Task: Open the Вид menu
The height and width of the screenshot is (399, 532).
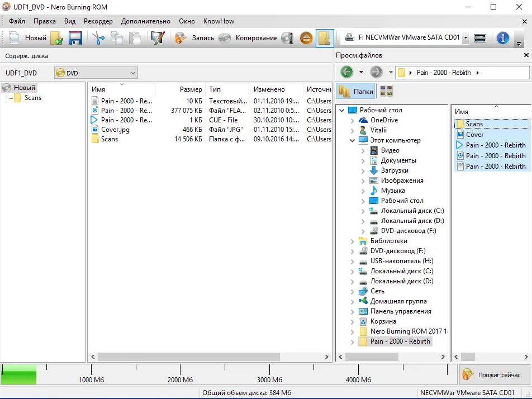Action: click(x=70, y=21)
